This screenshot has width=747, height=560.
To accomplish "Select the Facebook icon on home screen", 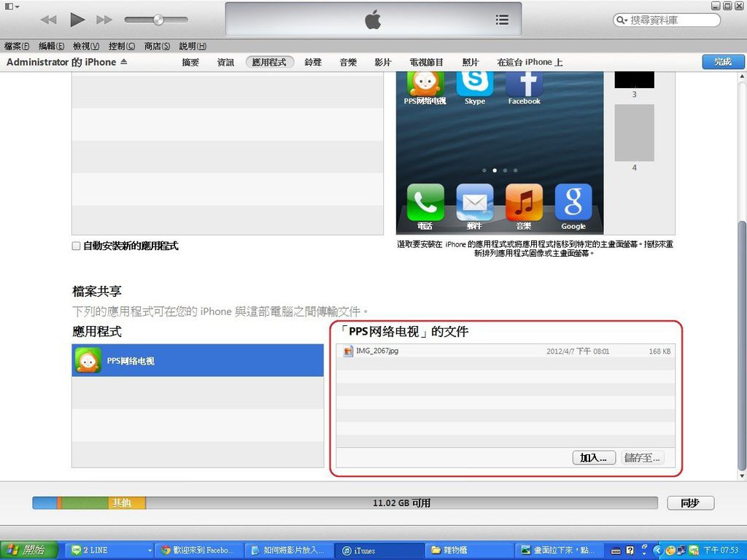I will pyautogui.click(x=524, y=83).
